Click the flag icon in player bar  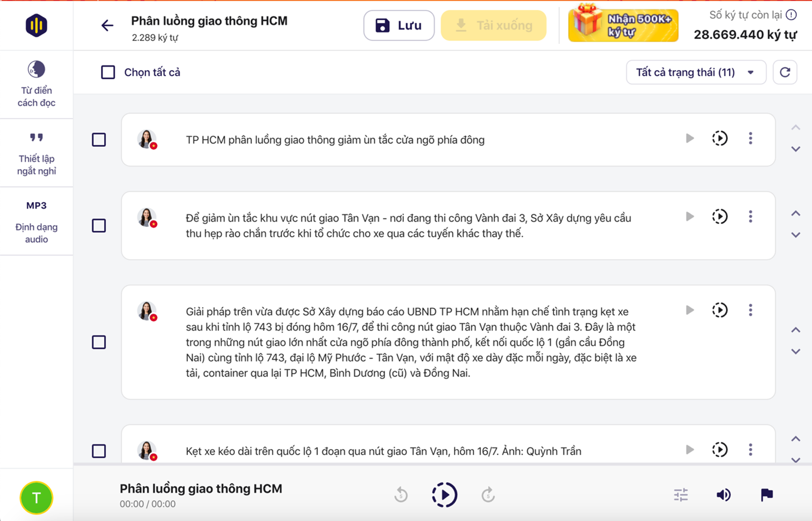(766, 495)
